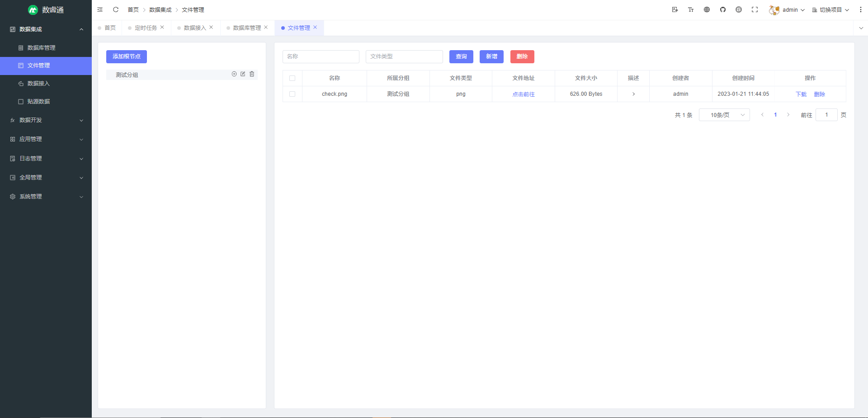Go to next page arrow
This screenshot has width=868, height=418.
tap(788, 115)
